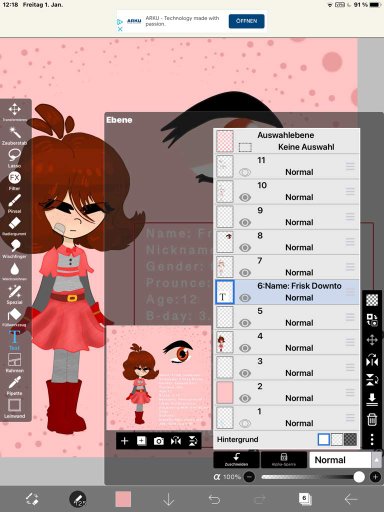Select layer 8 in the layer list
Screen dimensions: 384x512
287,242
